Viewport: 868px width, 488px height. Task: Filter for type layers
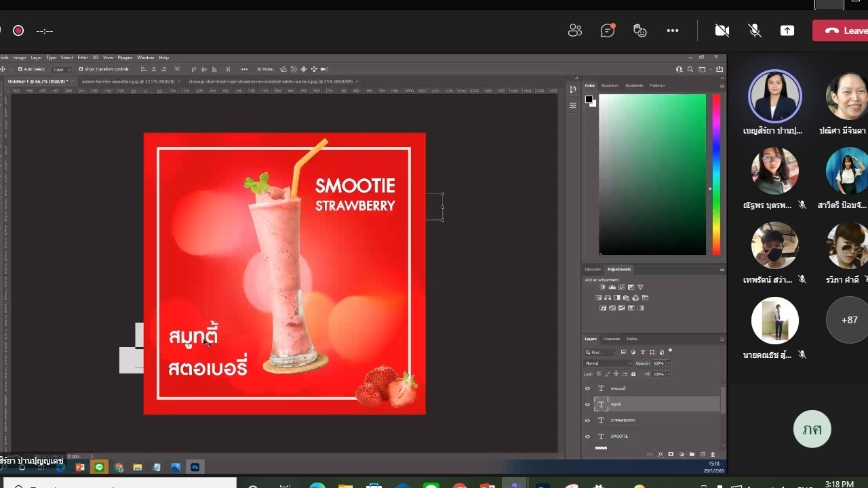[643, 352]
